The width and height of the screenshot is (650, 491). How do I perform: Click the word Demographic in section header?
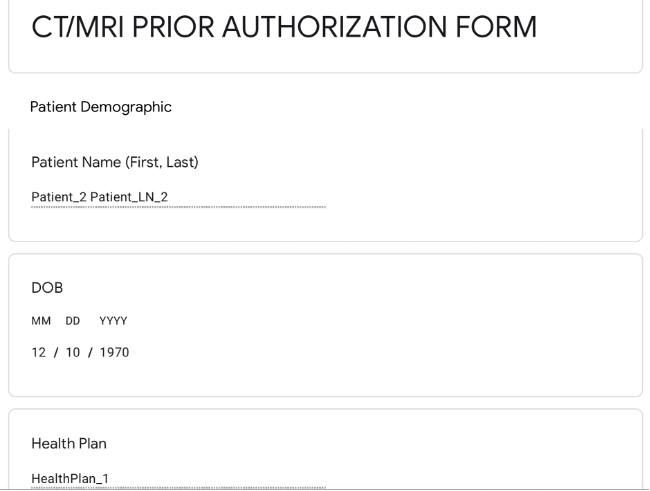(x=126, y=107)
